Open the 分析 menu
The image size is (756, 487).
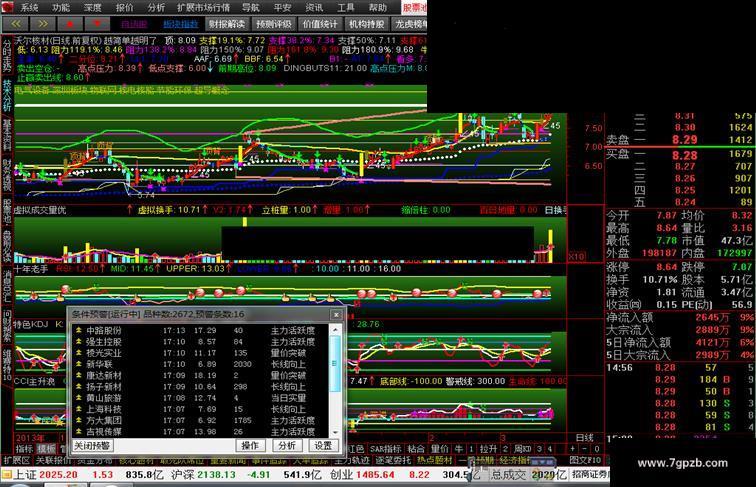coord(156,7)
